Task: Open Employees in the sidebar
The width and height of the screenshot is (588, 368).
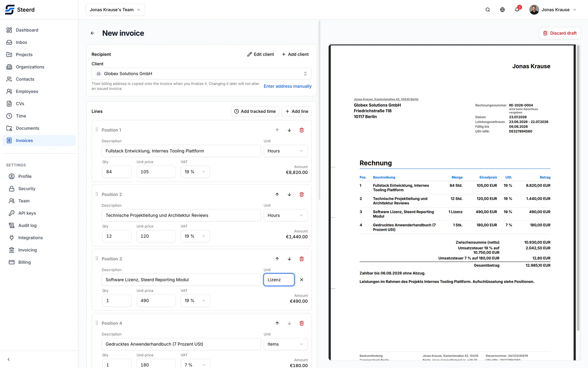Action: pos(39,92)
